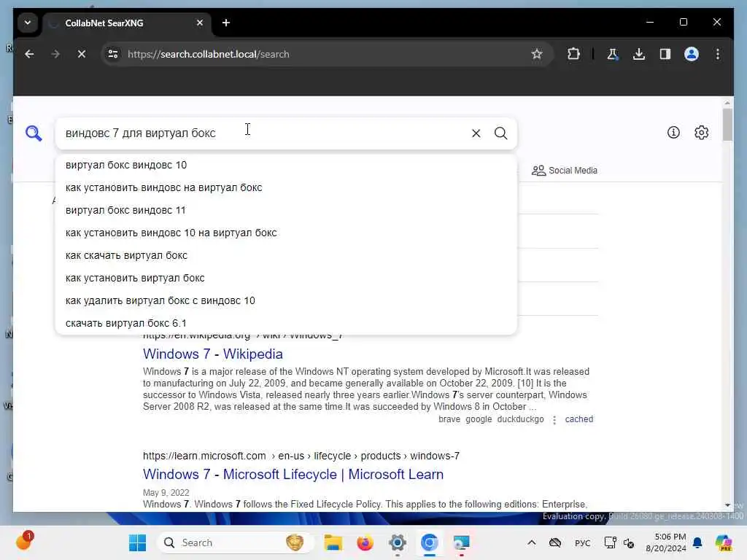Image resolution: width=747 pixels, height=560 pixels.
Task: Click the page vertical scrollbar thumb
Action: [727, 125]
